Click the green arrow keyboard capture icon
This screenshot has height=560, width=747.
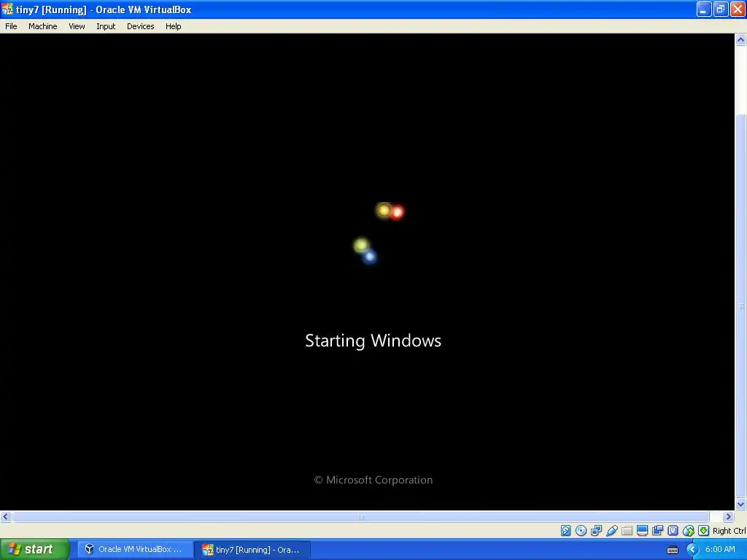click(x=704, y=531)
